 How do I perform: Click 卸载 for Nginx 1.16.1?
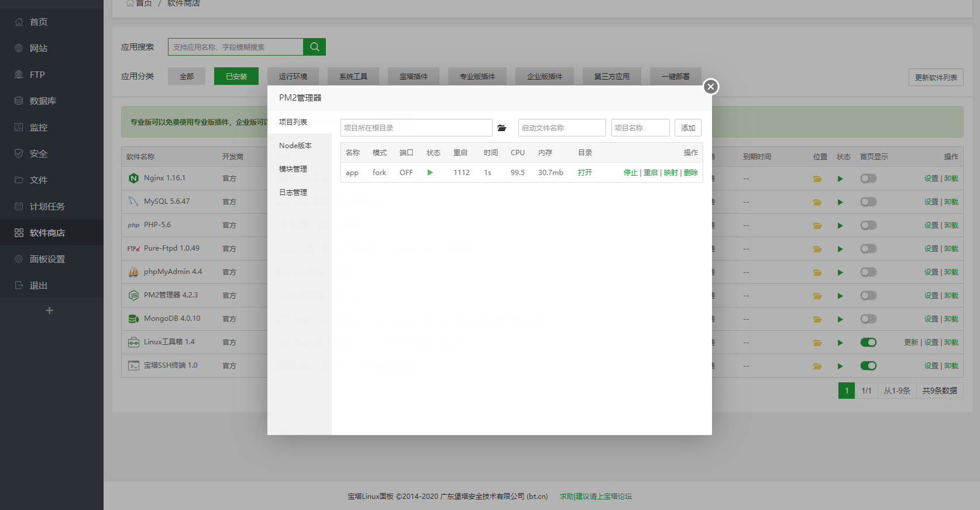pyautogui.click(x=951, y=178)
